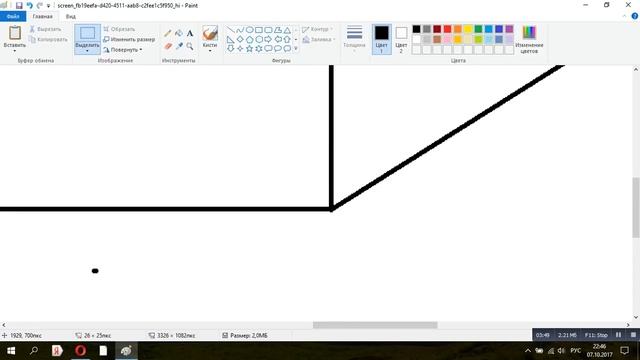Pick the red color swatch
This screenshot has height=360, width=640.
pos(447,29)
